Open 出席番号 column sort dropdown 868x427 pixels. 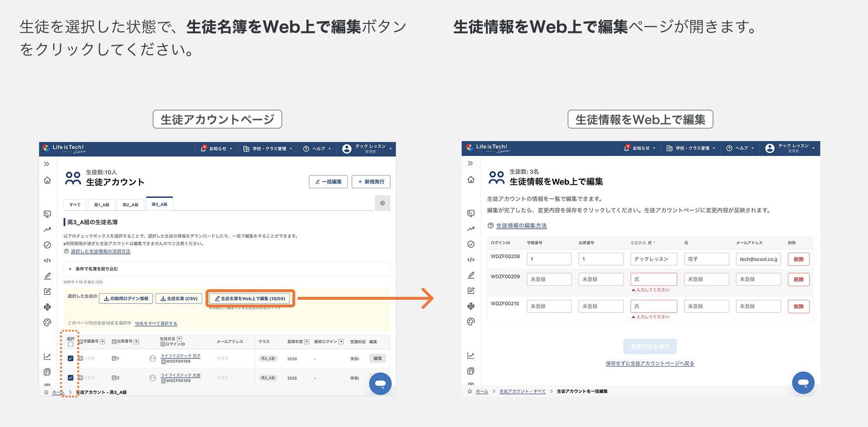point(136,342)
